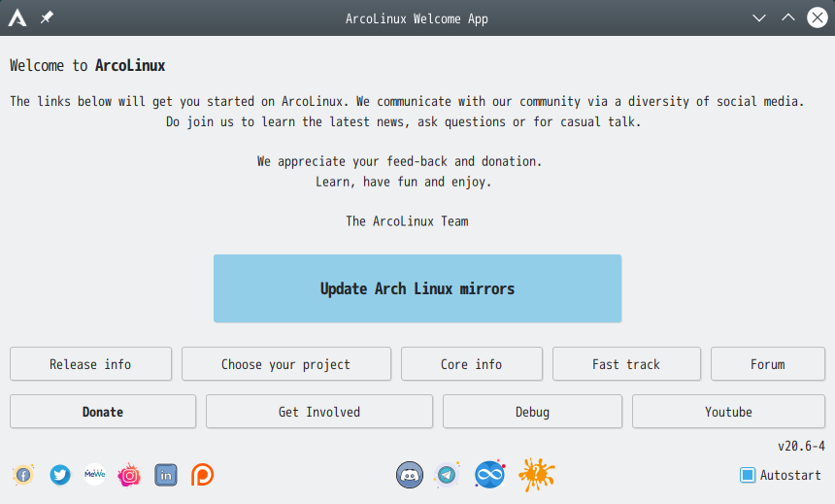Click the Donate button
The width and height of the screenshot is (835, 504).
point(103,412)
